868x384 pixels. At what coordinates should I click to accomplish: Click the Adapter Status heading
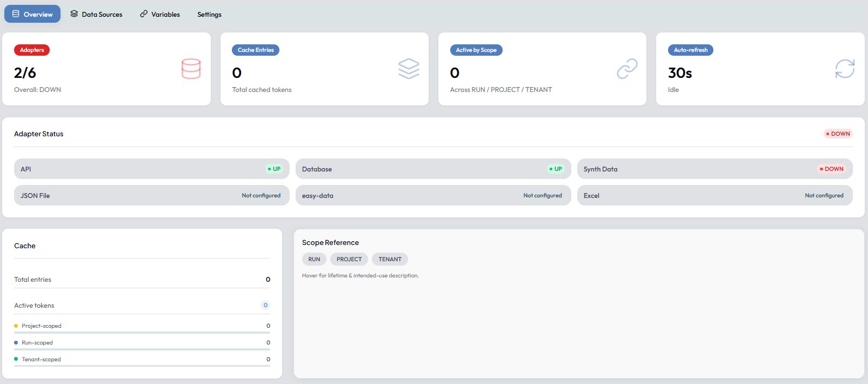[38, 134]
